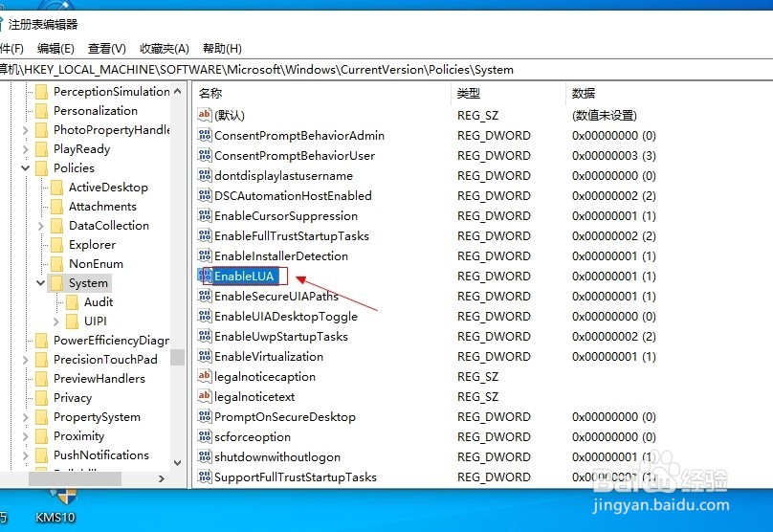The width and height of the screenshot is (773, 532).
Task: Click ConsentPromptBehaviorUser data 0x00000003 (3)
Action: tap(614, 155)
